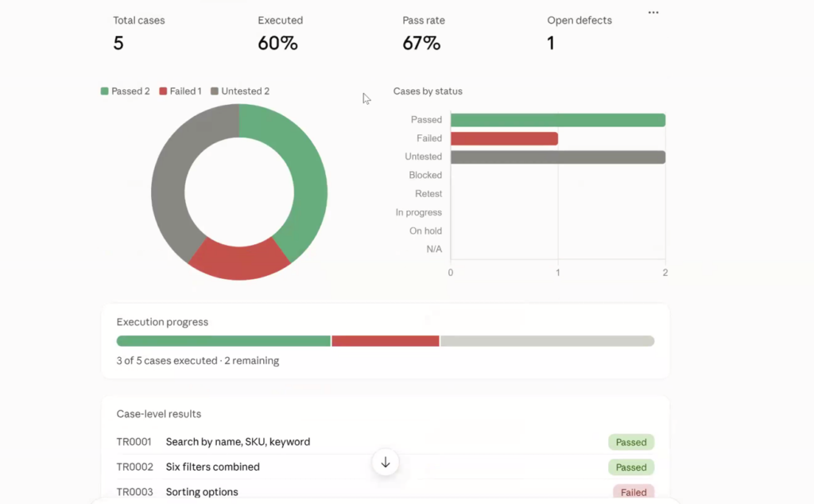This screenshot has width=814, height=504.
Task: Open TR0003 Sorting options case
Action: pyautogui.click(x=386, y=491)
